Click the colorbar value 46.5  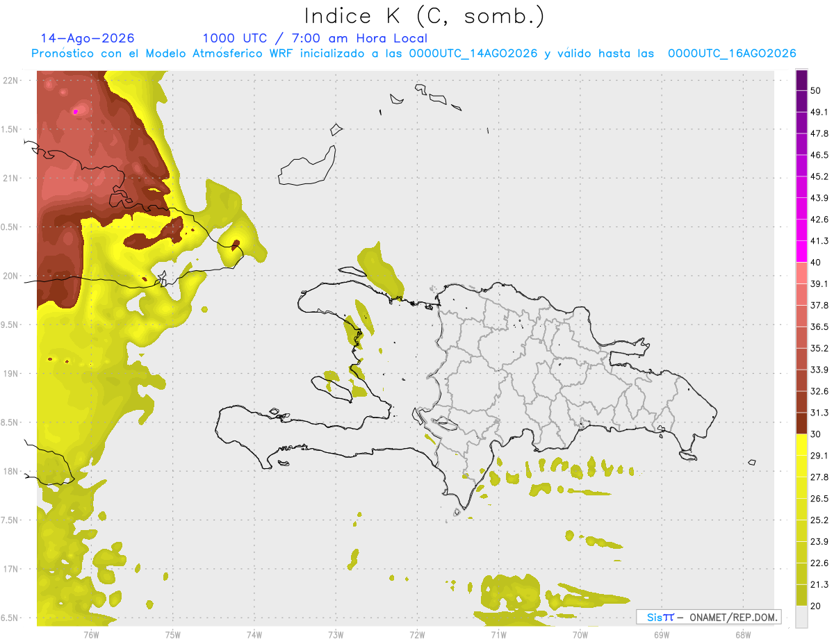(819, 155)
